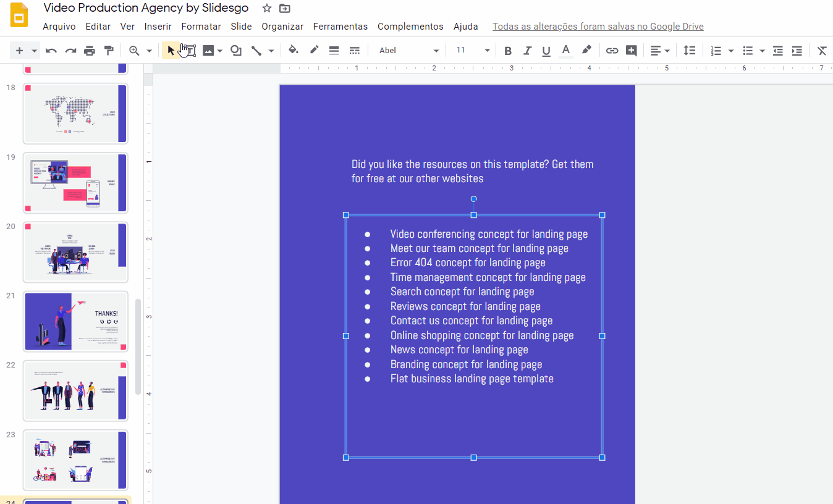The height and width of the screenshot is (504, 833).
Task: Open the Organizar menu
Action: (x=282, y=27)
